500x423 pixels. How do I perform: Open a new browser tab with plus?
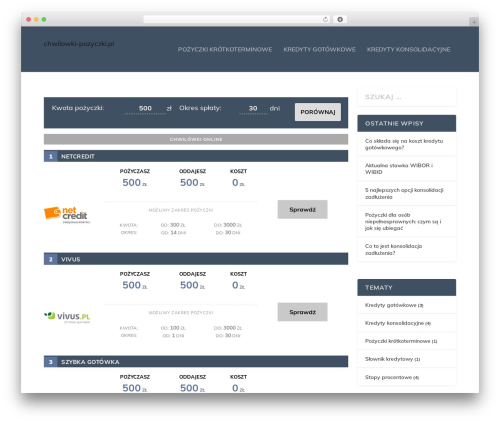pos(474,22)
